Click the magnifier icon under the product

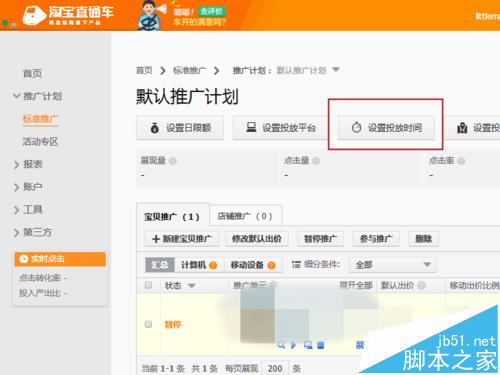point(281,345)
